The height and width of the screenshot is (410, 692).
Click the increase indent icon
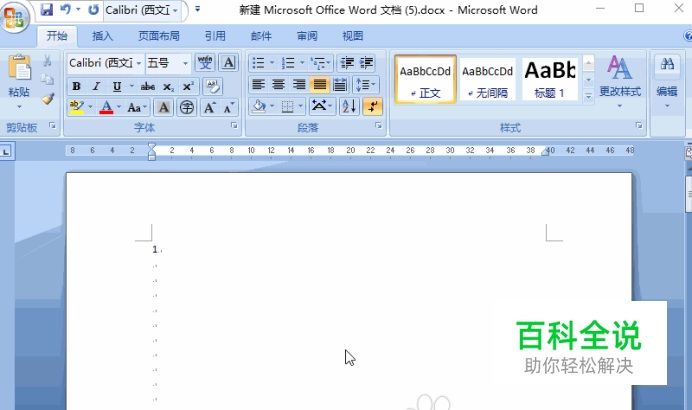pos(366,63)
